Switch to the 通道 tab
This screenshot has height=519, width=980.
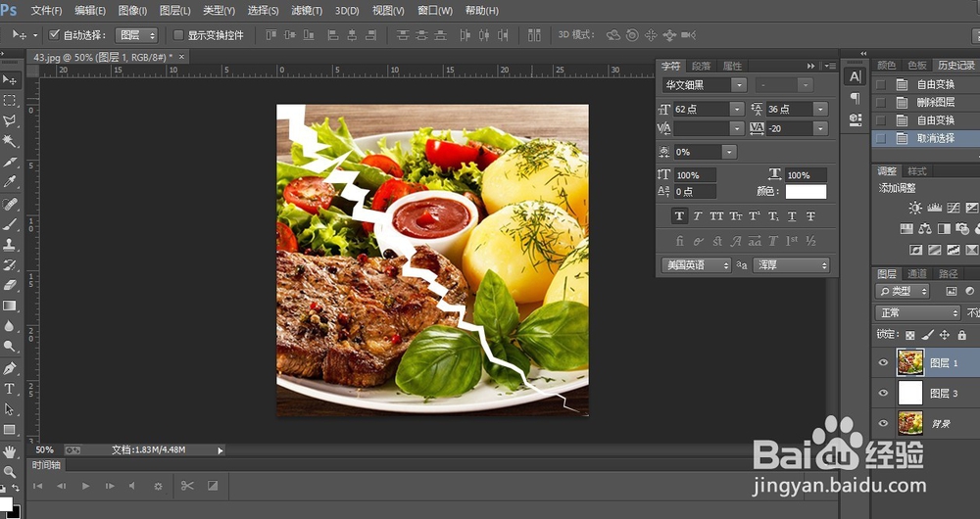(917, 273)
